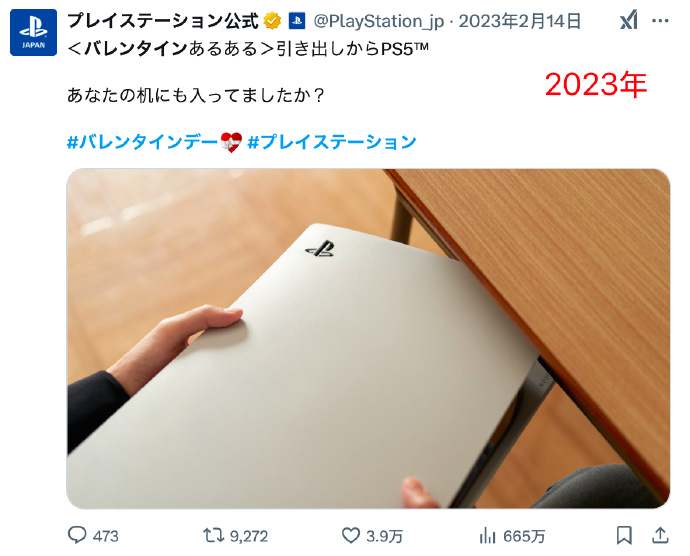This screenshot has height=556, width=690.
Task: Click the プレイステーション公式 display name
Action: coord(163,21)
